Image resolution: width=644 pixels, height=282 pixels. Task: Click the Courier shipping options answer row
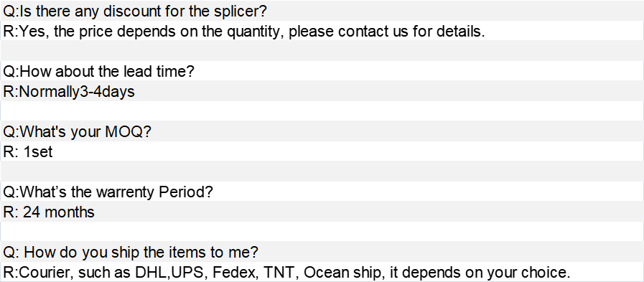click(322, 272)
